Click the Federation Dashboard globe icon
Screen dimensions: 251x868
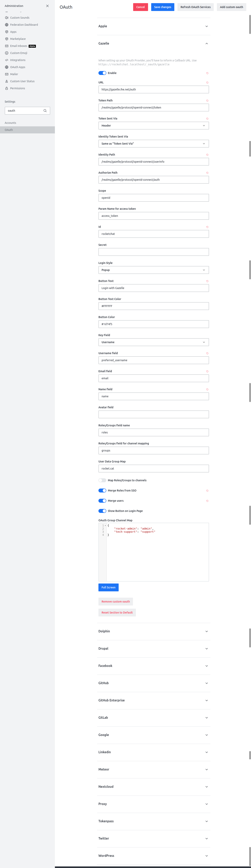point(7,25)
